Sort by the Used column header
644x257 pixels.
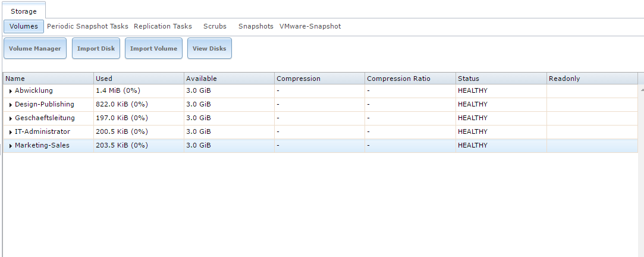click(139, 79)
